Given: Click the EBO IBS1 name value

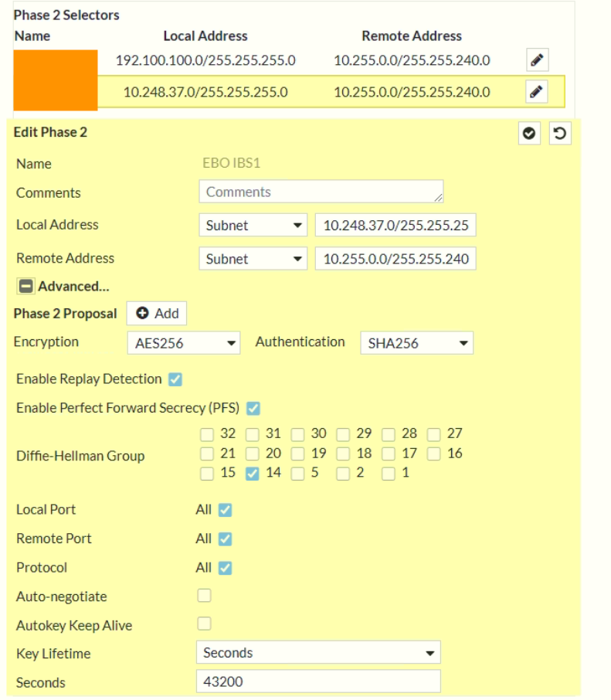Looking at the screenshot, I should pos(231,163).
